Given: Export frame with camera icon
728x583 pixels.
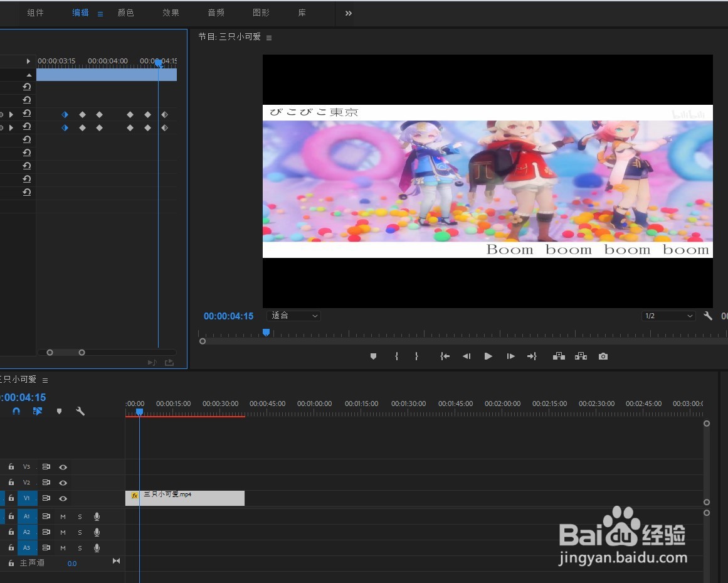Looking at the screenshot, I should pyautogui.click(x=603, y=356).
